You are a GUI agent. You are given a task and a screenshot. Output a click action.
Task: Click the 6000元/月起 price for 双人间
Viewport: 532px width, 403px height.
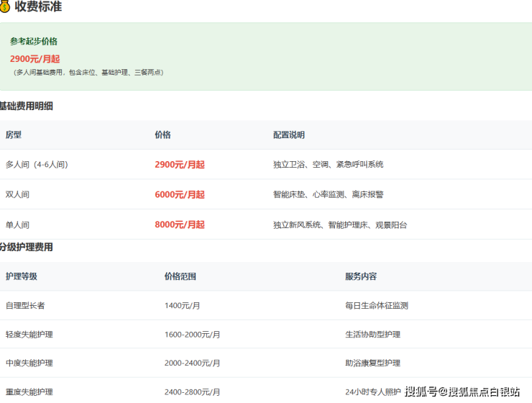180,194
